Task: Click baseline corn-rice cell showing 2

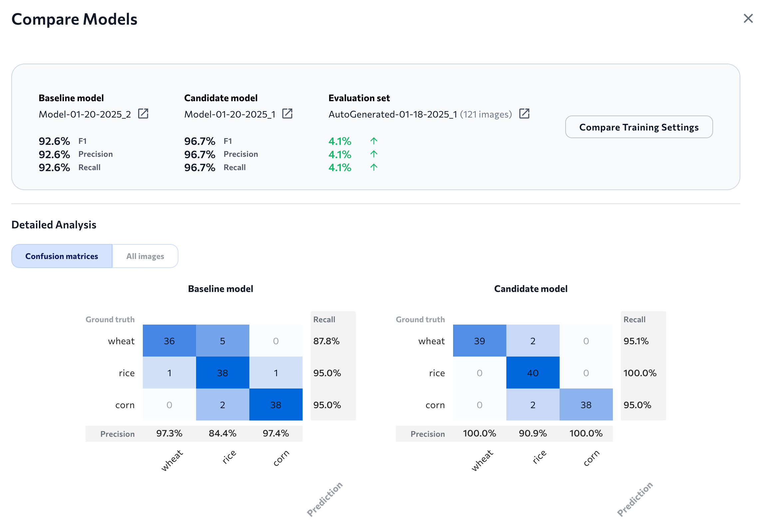Action: click(223, 405)
